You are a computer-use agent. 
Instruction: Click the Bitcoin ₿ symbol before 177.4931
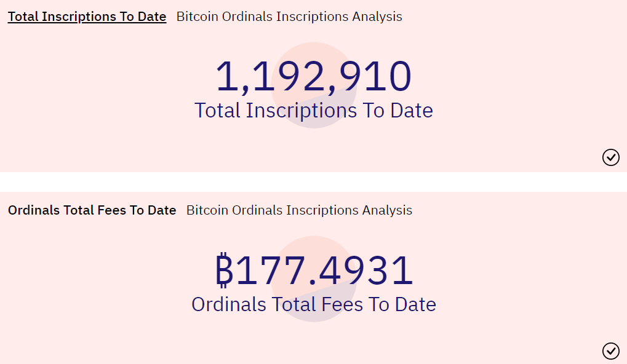pyautogui.click(x=225, y=271)
